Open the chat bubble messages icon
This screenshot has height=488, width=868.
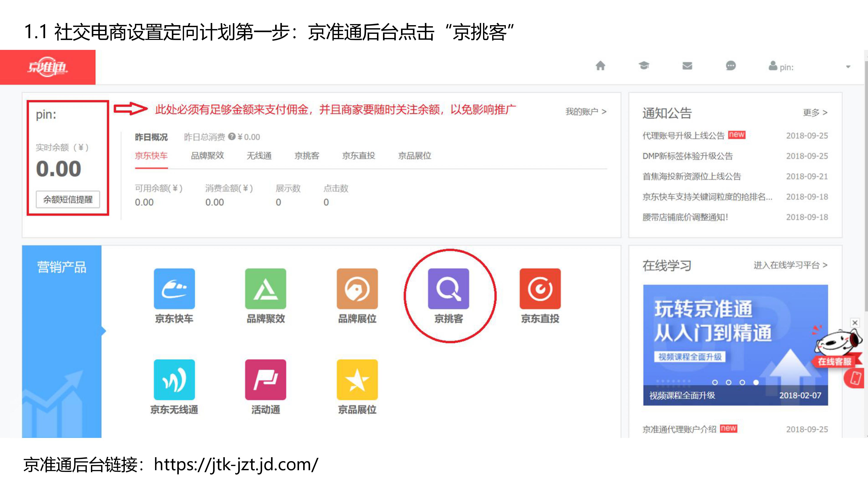tap(730, 65)
